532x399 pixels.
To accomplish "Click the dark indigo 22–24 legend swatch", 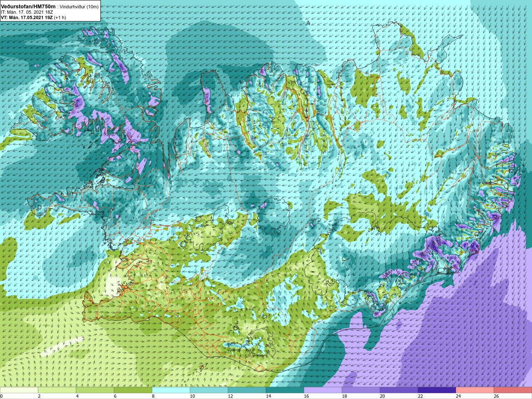I will 437,390.
